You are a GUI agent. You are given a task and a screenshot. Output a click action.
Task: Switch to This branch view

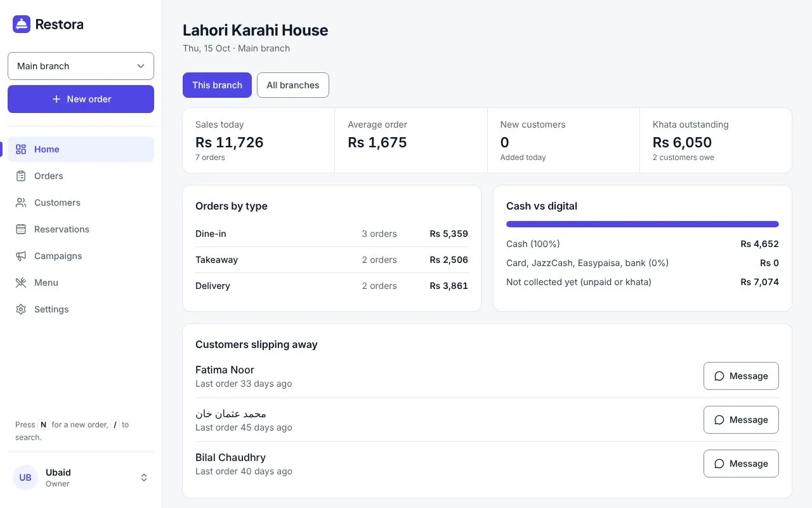pos(217,85)
